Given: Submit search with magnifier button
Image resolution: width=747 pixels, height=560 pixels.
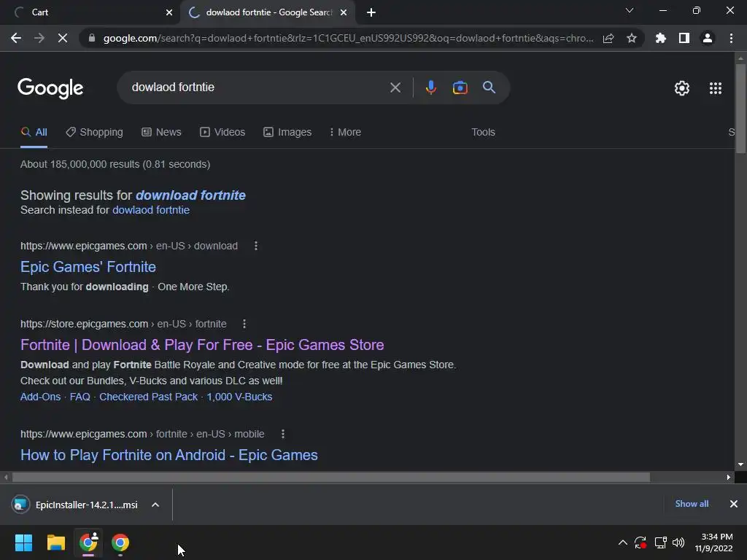Looking at the screenshot, I should [x=489, y=87].
